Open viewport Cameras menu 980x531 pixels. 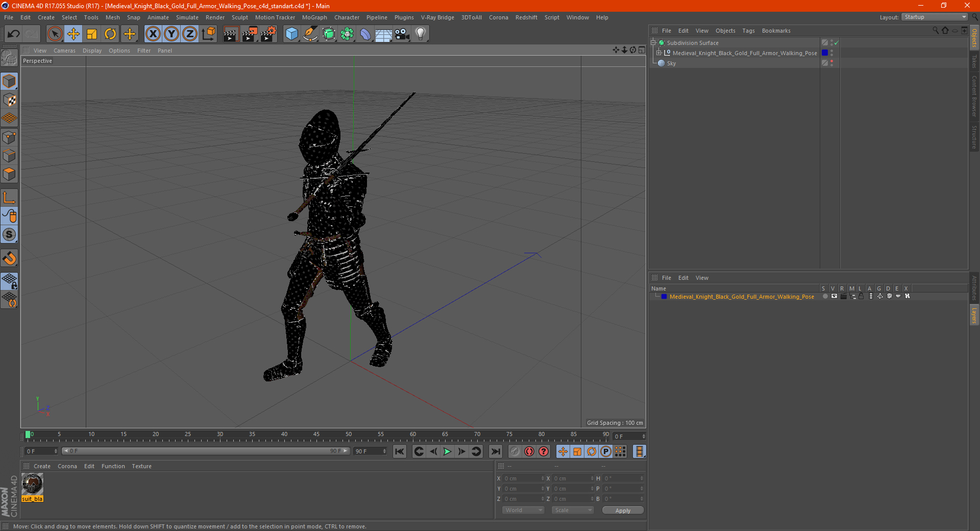click(x=64, y=51)
